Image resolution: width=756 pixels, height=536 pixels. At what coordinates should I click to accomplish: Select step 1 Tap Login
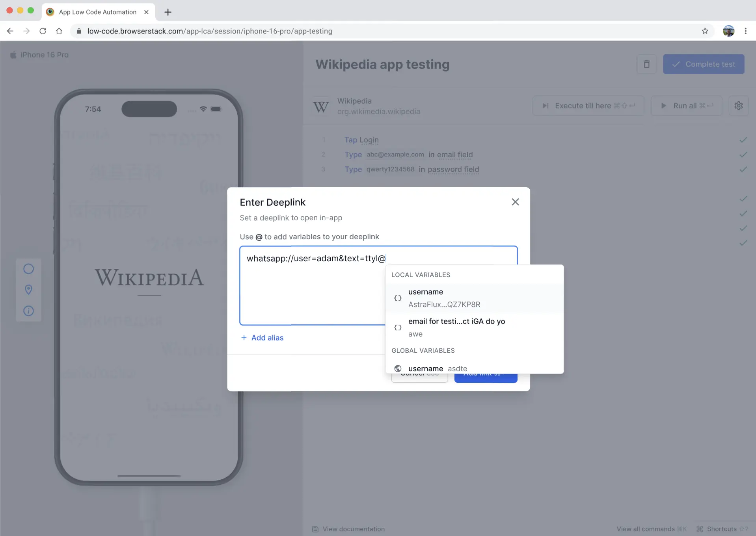pyautogui.click(x=361, y=140)
